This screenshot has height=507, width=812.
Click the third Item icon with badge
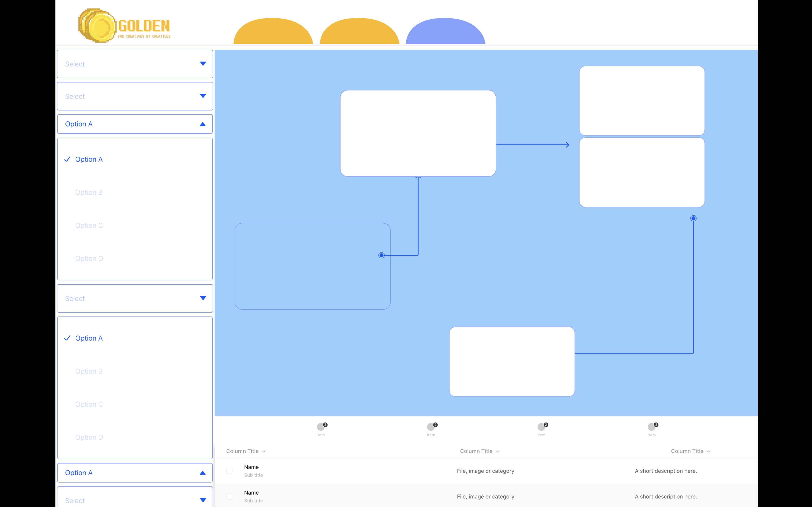point(542,427)
